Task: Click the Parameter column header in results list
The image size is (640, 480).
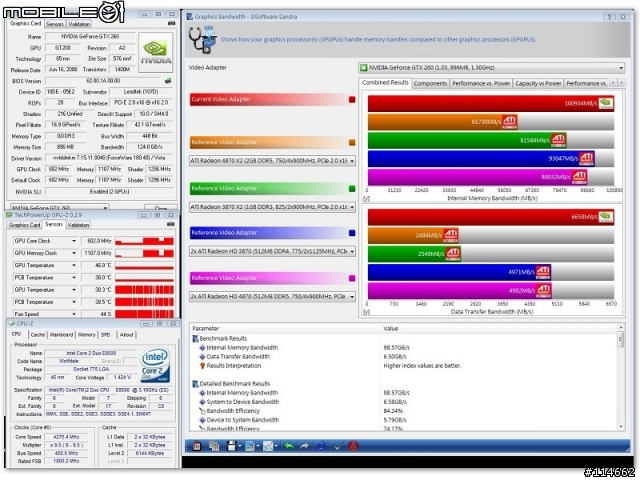Action: 285,328
